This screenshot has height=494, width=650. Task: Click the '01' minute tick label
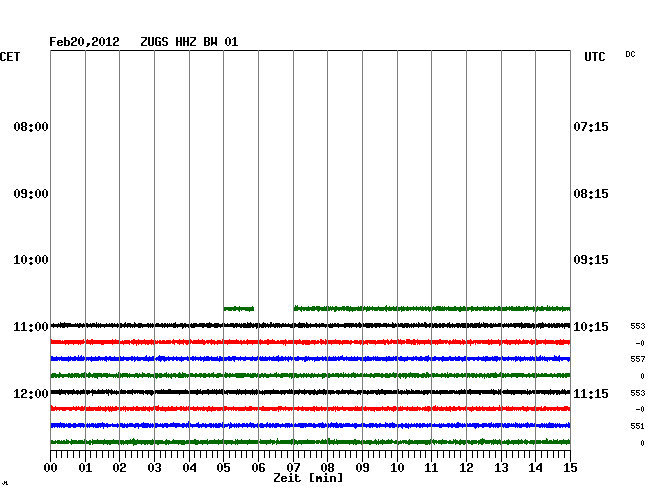85,468
